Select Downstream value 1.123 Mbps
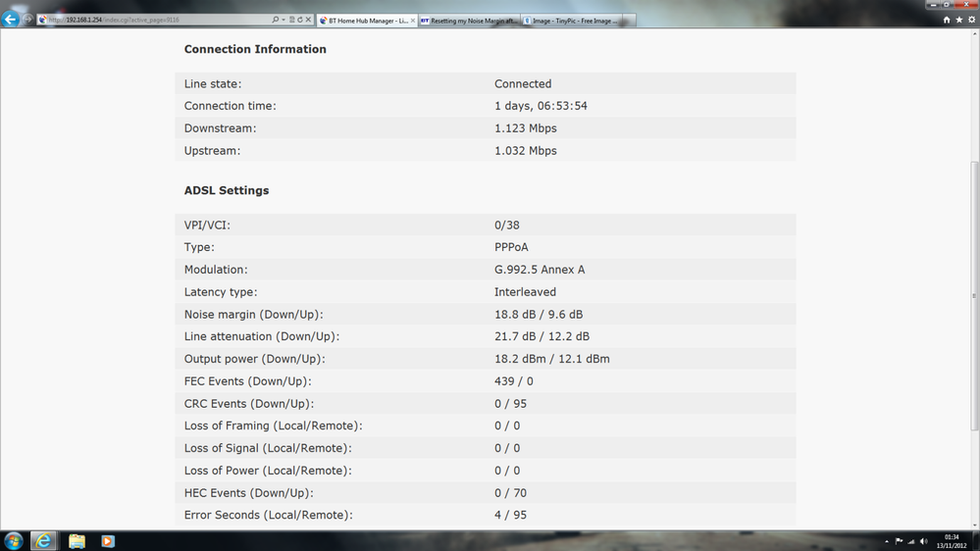Screen dimensions: 980x551 (526, 128)
